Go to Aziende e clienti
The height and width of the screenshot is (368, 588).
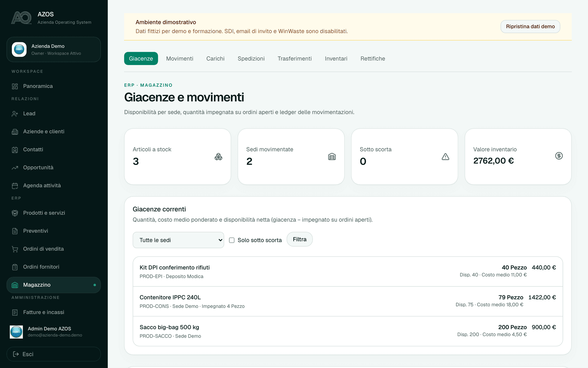pyautogui.click(x=54, y=132)
